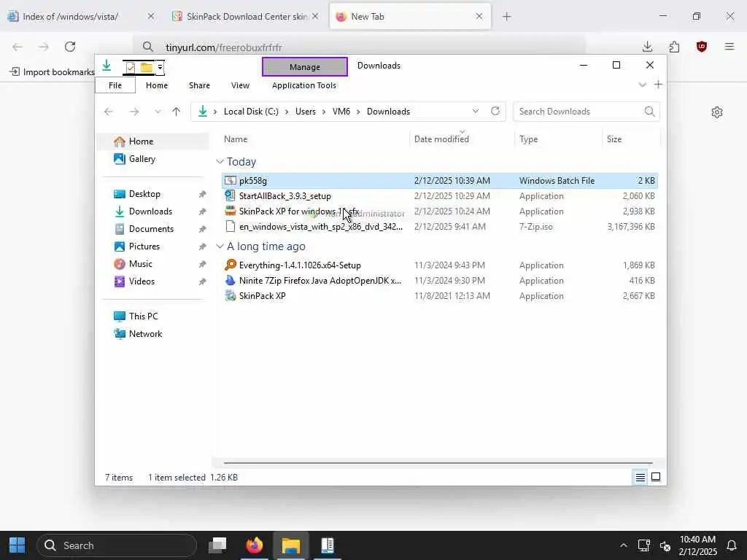The height and width of the screenshot is (560, 747).
Task: Open the Customize Quick Access Toolbar dropdown
Action: point(160,68)
